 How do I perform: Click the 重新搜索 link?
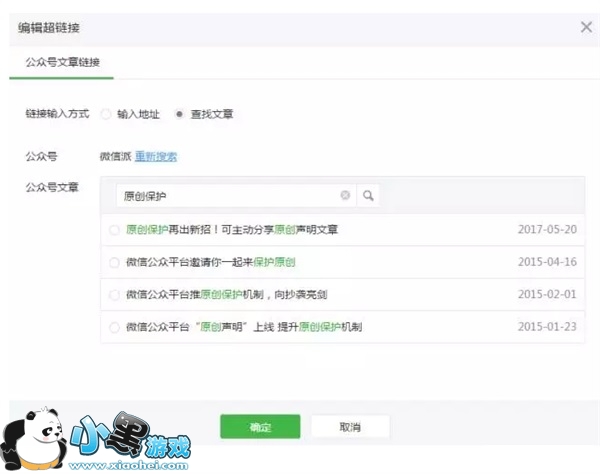(156, 156)
